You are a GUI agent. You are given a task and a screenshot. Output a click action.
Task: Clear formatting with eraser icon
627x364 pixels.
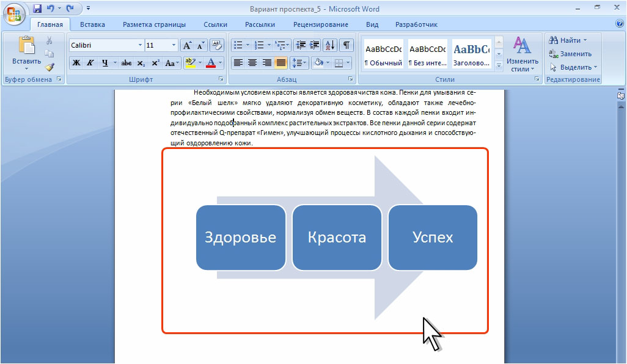(x=217, y=45)
